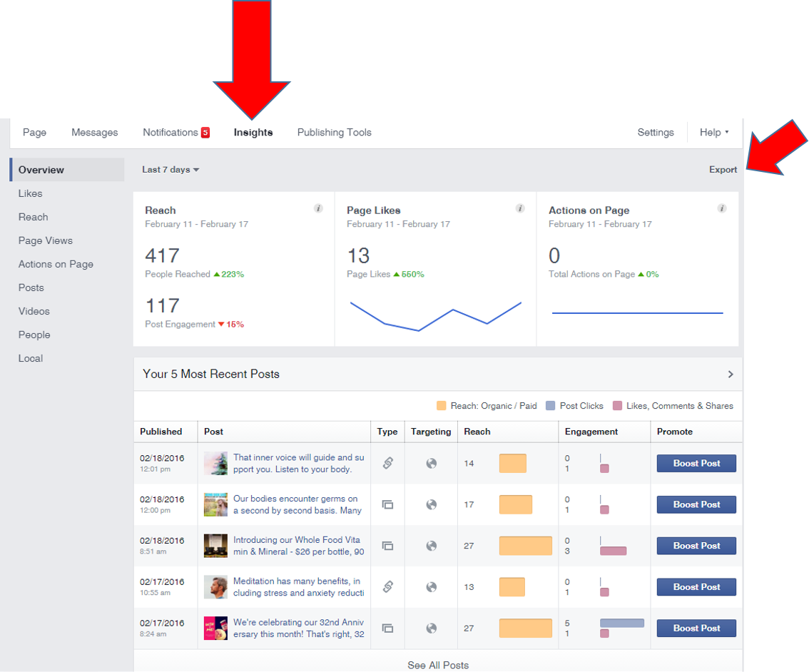
Task: Select the photo type icon on Whole Food post
Action: (387, 545)
